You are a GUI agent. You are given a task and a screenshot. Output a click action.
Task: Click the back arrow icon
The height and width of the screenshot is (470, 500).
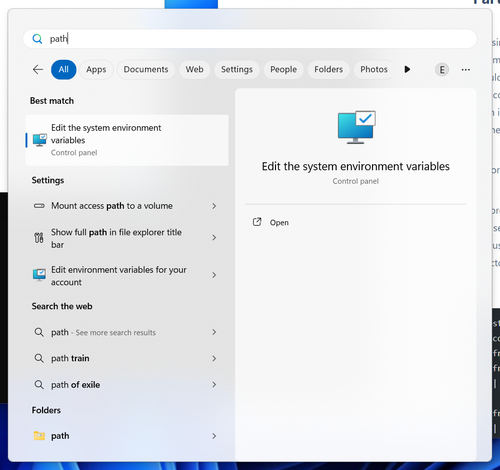pos(38,70)
